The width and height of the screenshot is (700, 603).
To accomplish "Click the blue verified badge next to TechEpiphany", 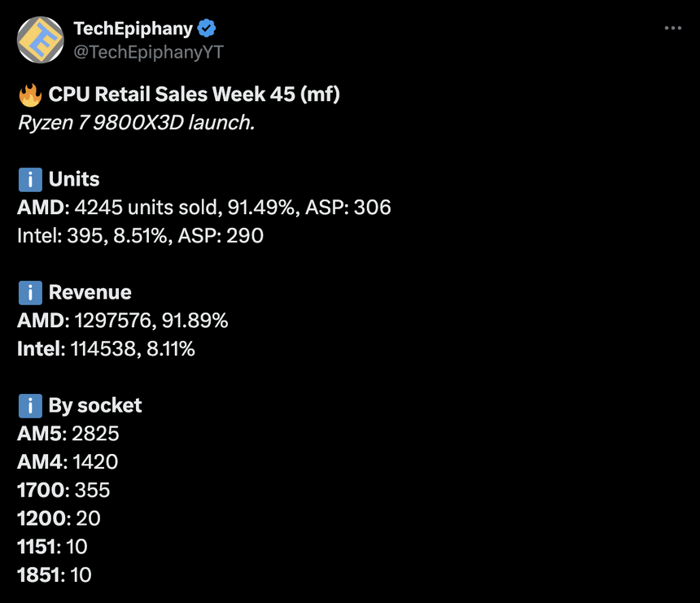I will pyautogui.click(x=206, y=27).
